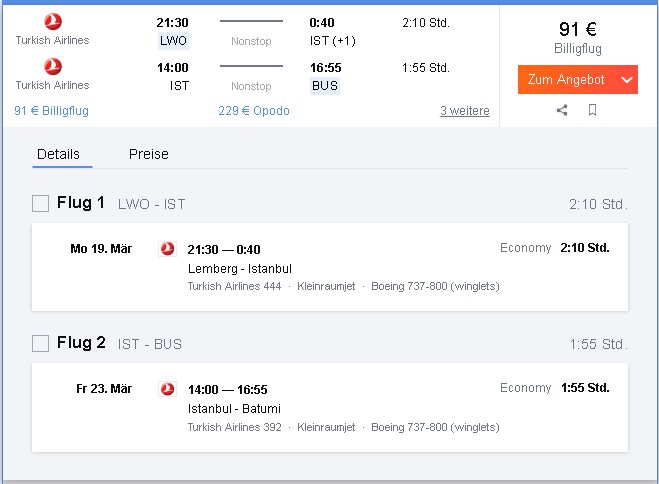Click the Zum Angebot button
Screen dimensions: 659x484
tap(567, 79)
